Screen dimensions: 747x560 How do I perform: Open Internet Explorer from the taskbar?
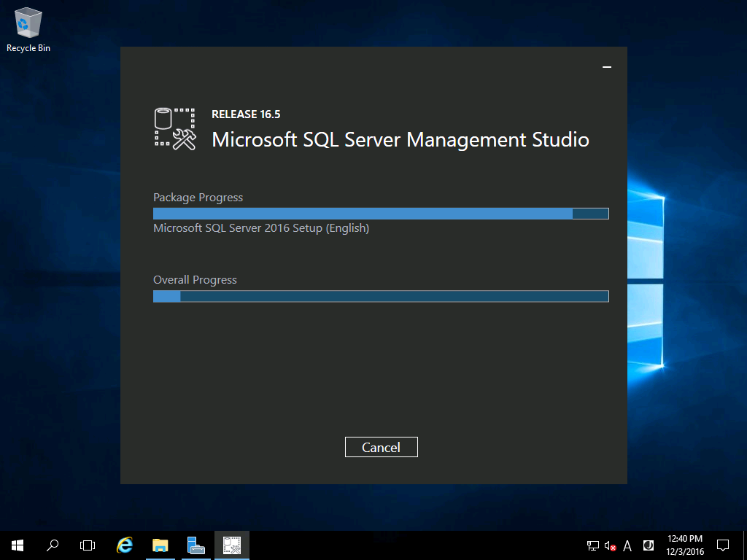(x=124, y=545)
